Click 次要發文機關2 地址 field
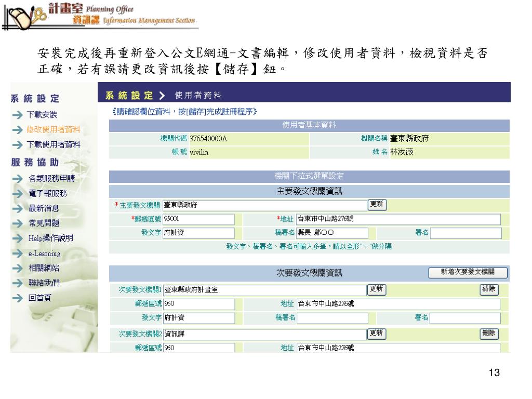The image size is (532, 399). click(398, 348)
